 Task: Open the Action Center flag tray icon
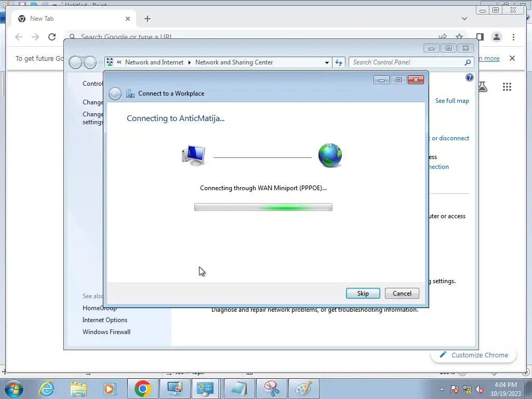pyautogui.click(x=454, y=390)
